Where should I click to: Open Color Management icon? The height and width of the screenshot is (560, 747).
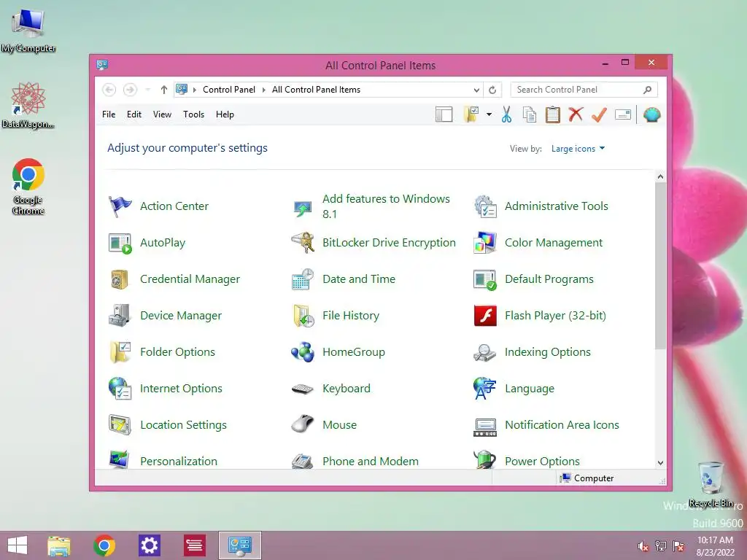click(x=485, y=243)
